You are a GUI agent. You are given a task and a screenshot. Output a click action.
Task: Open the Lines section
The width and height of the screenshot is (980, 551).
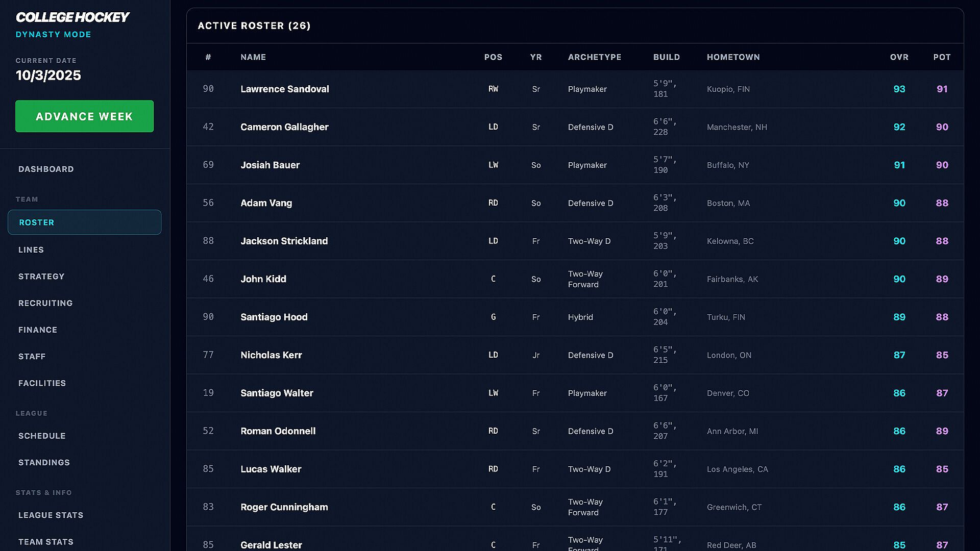(31, 249)
